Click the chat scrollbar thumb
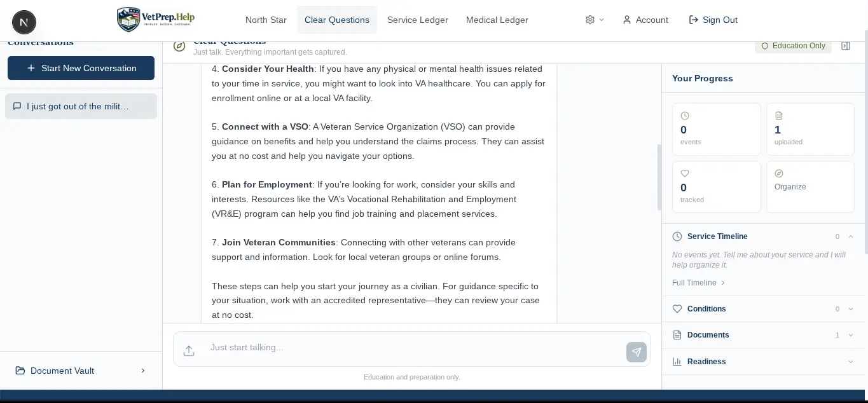 (x=659, y=177)
